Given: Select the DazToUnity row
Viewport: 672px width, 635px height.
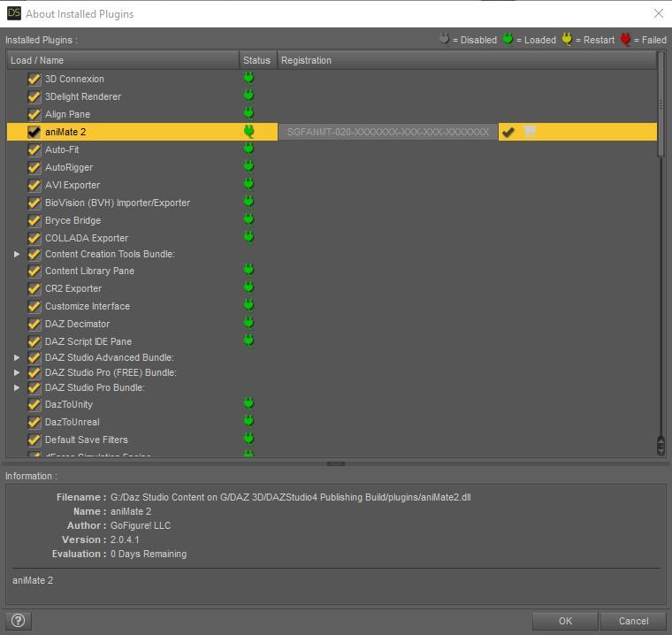Looking at the screenshot, I should (x=332, y=404).
